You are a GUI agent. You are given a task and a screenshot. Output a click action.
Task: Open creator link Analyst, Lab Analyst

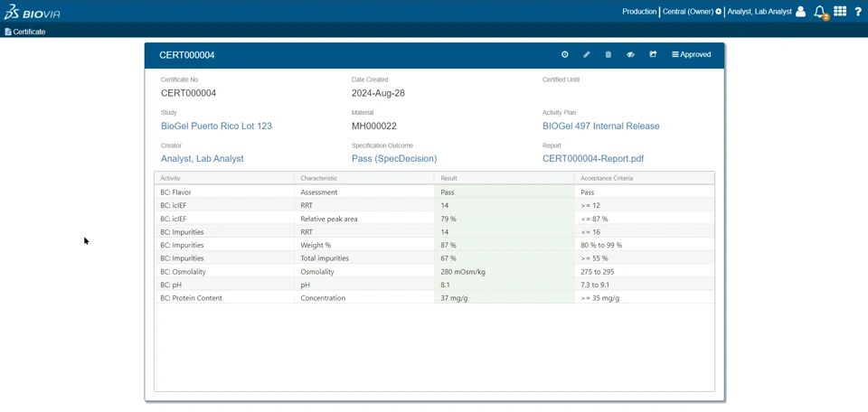point(202,159)
